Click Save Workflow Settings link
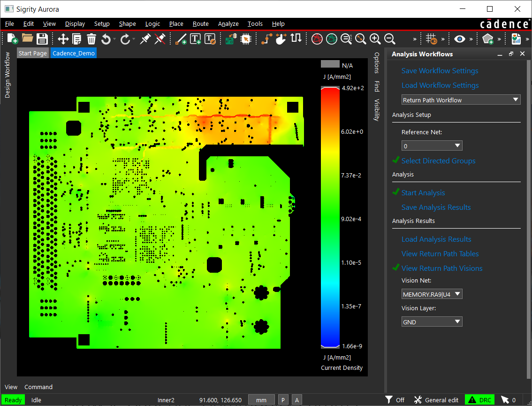532x406 pixels. click(x=440, y=71)
